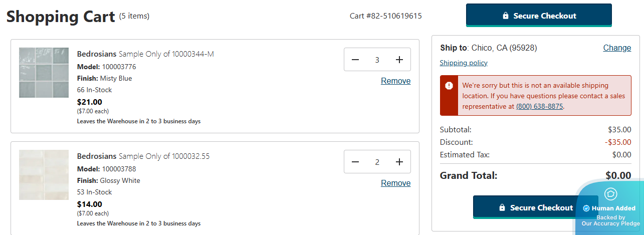This screenshot has height=235, width=644.
Task: Open the Misty Blue tile thumbnail
Action: (44, 73)
